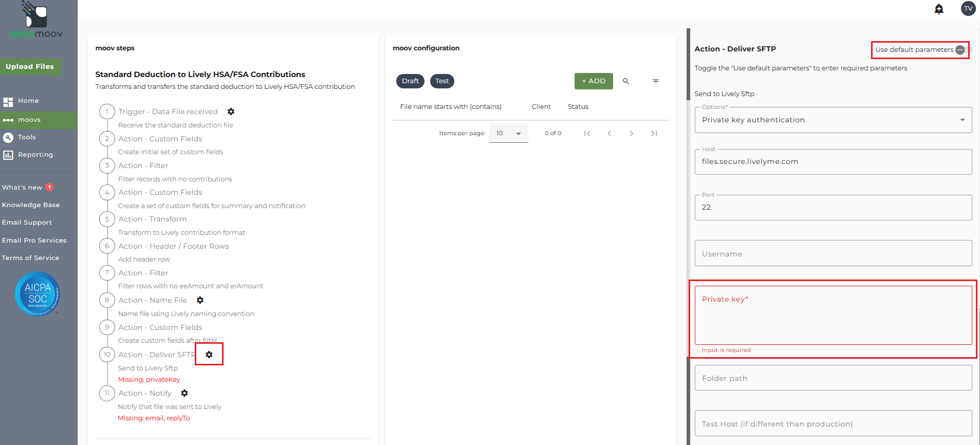
Task: Select Action - Transform step
Action: coord(153,219)
